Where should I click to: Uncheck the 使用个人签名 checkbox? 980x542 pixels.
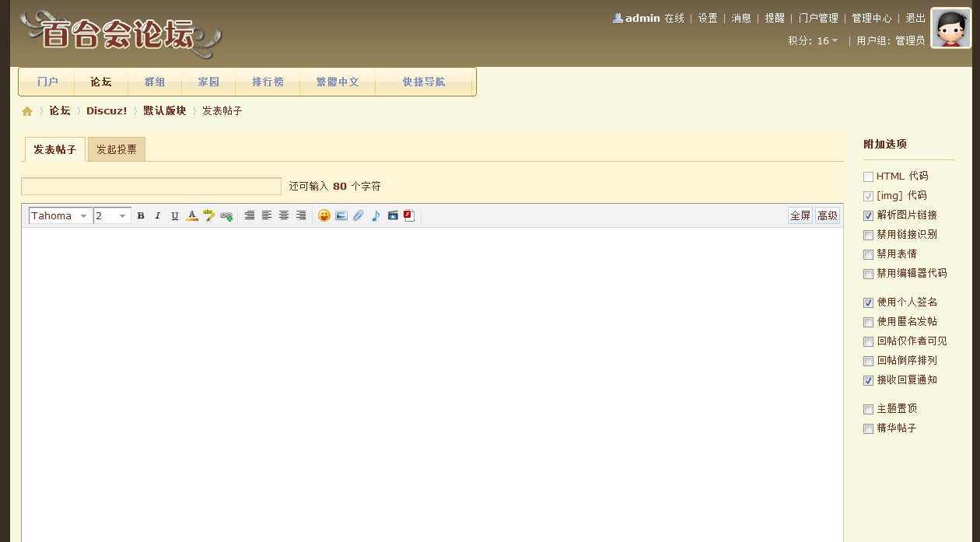tap(868, 303)
